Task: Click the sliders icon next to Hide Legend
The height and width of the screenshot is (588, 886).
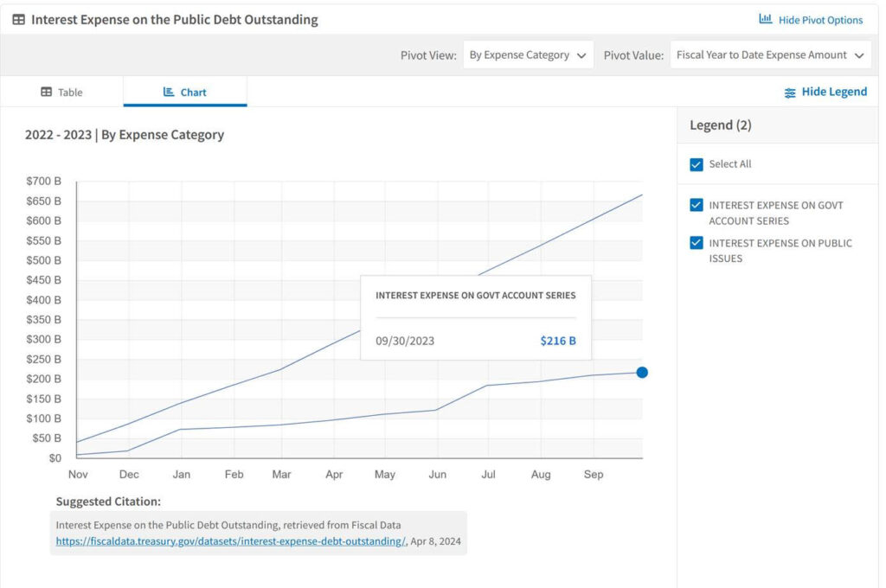Action: point(790,93)
